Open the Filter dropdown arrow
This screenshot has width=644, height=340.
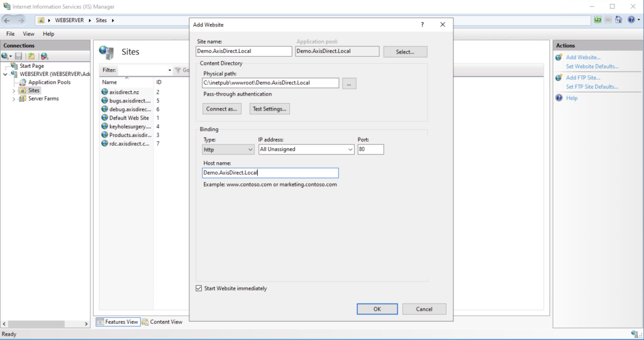[170, 70]
